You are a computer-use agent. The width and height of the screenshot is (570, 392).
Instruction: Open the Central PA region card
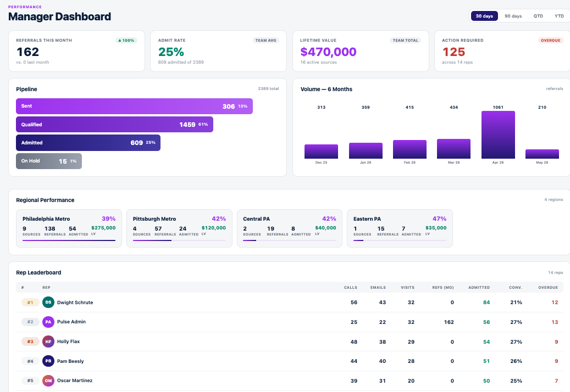coord(290,228)
